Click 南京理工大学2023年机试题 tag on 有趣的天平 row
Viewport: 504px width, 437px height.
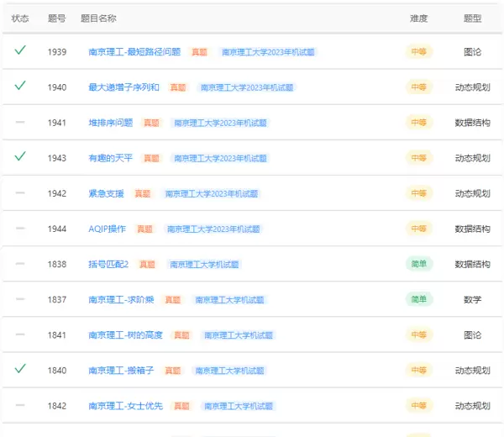pos(219,158)
